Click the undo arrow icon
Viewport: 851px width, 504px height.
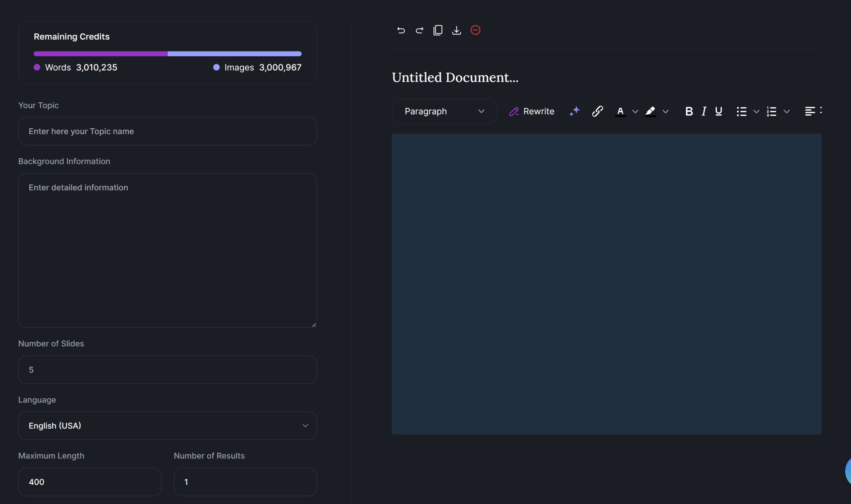401,30
